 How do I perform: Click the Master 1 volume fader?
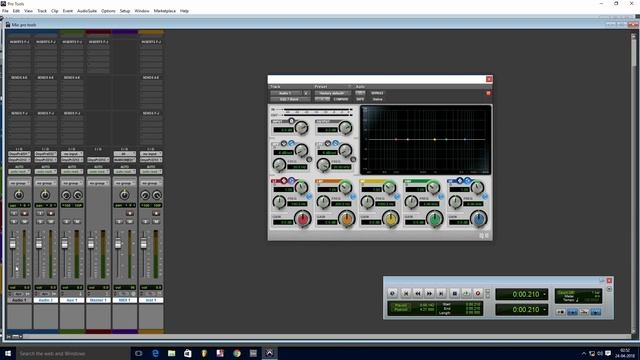(x=91, y=244)
